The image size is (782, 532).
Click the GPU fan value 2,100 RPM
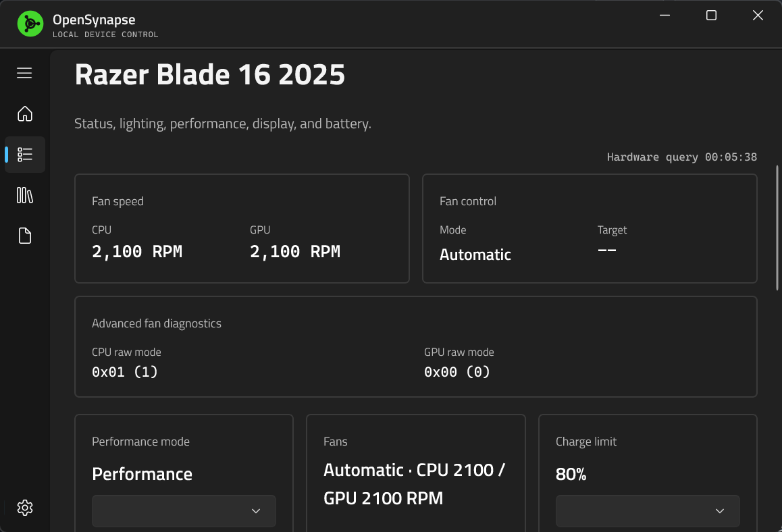tap(294, 251)
